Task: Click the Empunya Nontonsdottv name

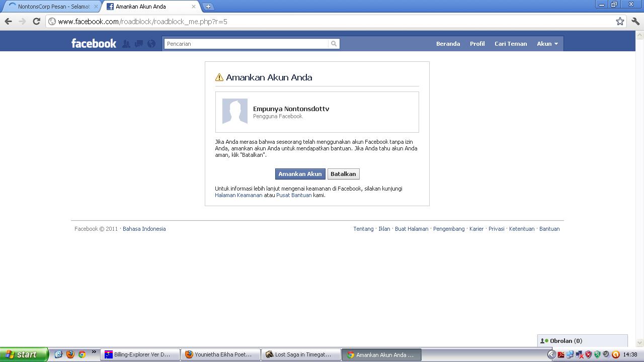Action: point(291,109)
